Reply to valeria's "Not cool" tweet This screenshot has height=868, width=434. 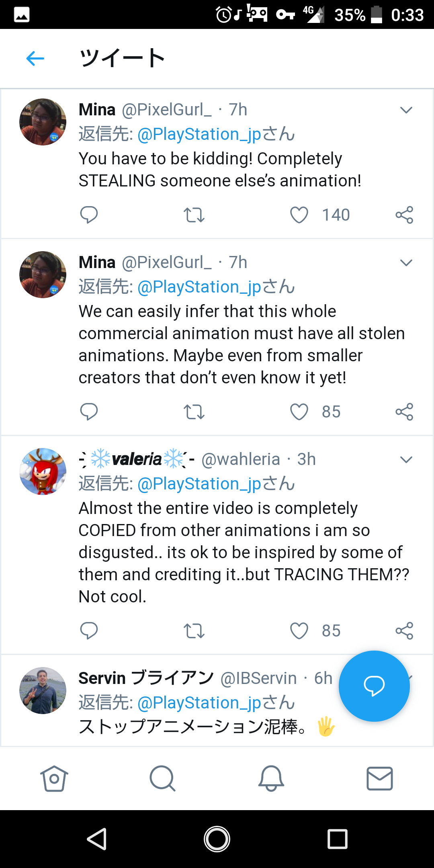(x=89, y=631)
